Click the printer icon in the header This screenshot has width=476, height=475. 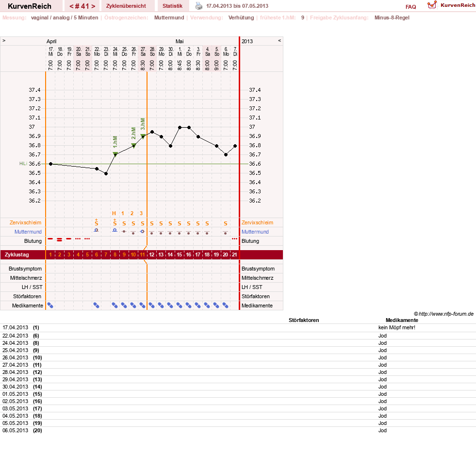(199, 6)
